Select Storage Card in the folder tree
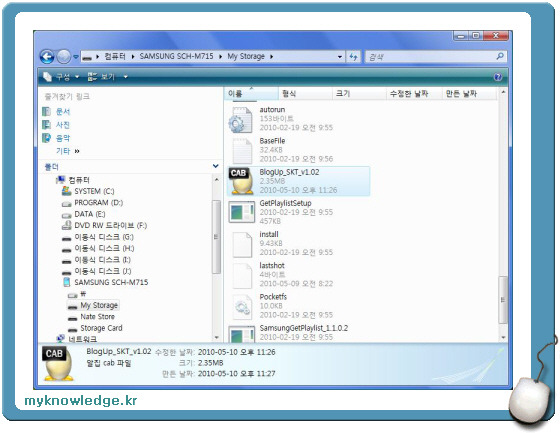This screenshot has width=560, height=433. click(101, 328)
